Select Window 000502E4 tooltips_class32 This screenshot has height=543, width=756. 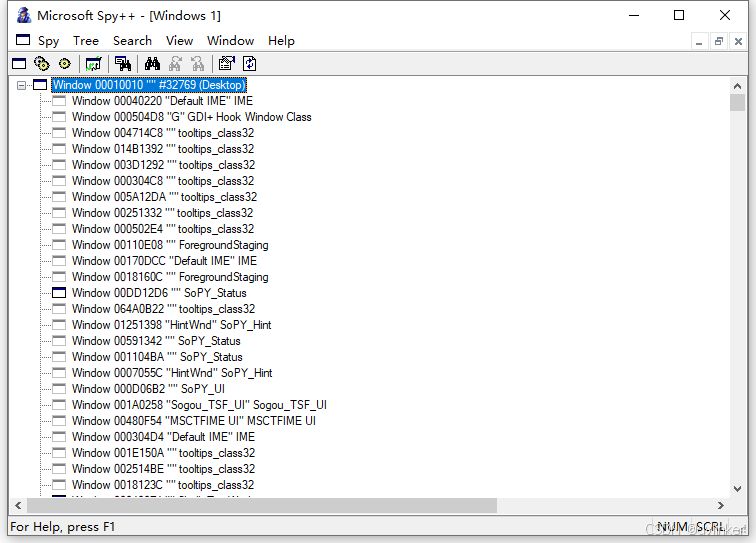pos(163,229)
